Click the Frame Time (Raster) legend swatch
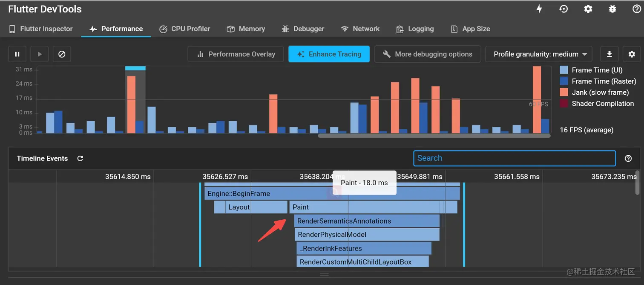Viewport: 644px width, 285px height. (564, 81)
